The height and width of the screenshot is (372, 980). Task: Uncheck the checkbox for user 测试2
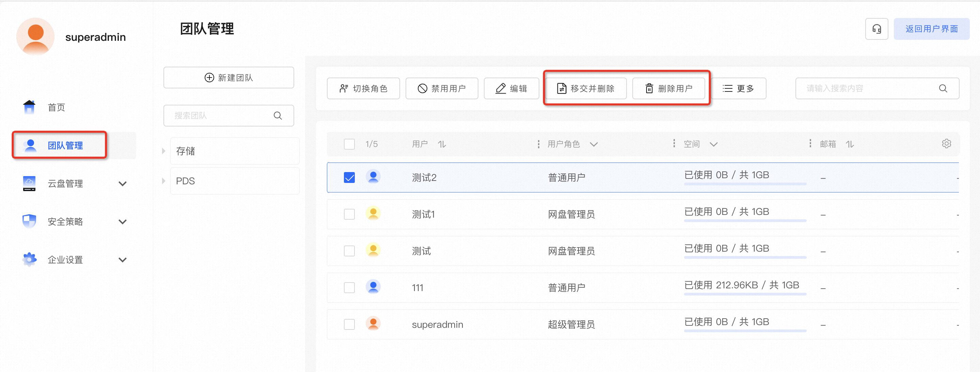pos(349,177)
